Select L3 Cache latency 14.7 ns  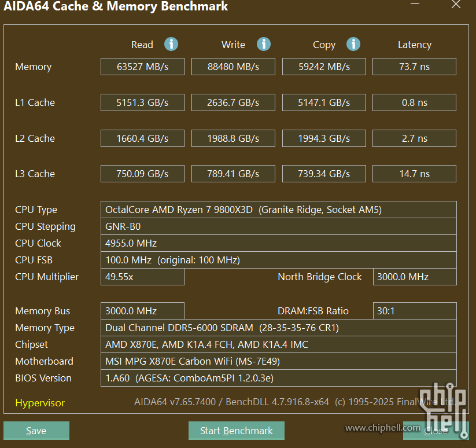[414, 174]
